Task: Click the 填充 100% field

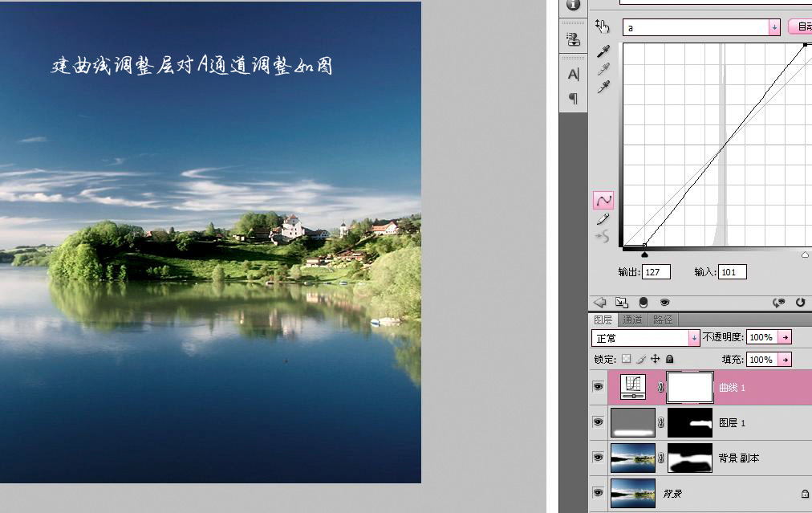Action: point(762,359)
